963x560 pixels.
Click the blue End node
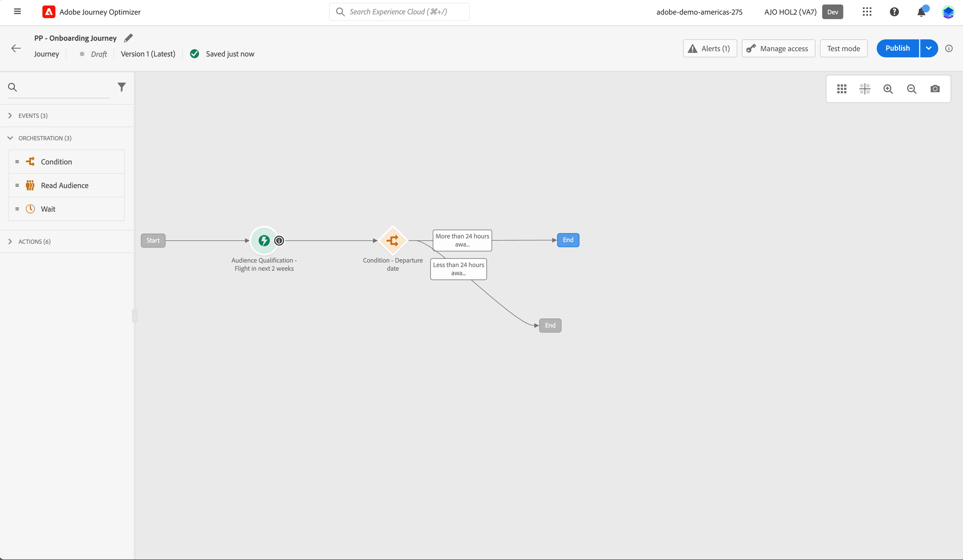pos(568,240)
